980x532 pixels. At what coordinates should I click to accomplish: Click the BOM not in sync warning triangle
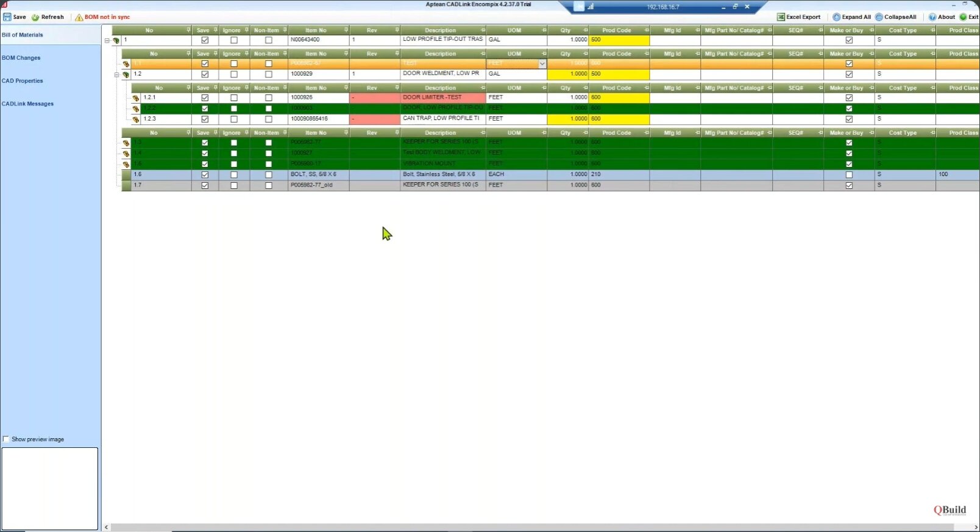pyautogui.click(x=79, y=17)
